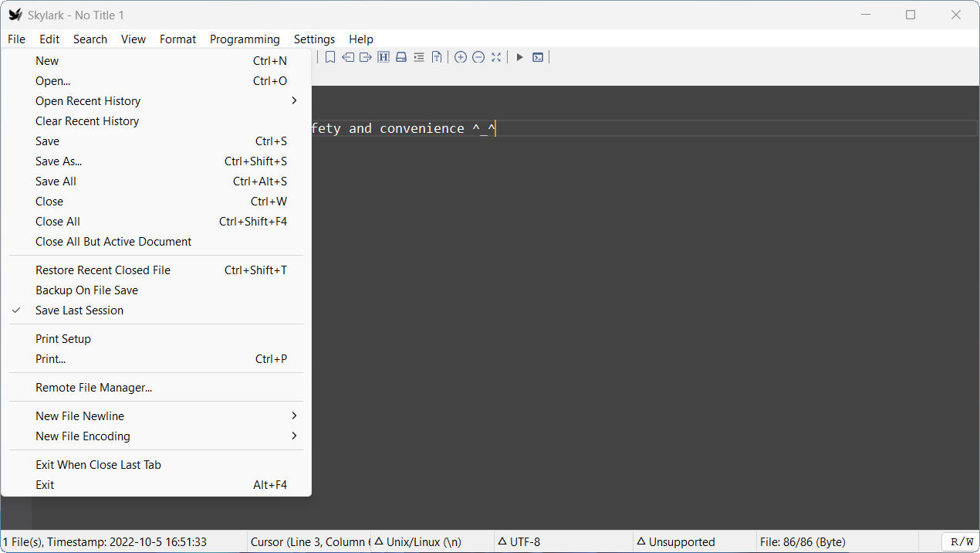Zoom in with the plus circle icon
The image size is (980, 553).
click(x=461, y=57)
